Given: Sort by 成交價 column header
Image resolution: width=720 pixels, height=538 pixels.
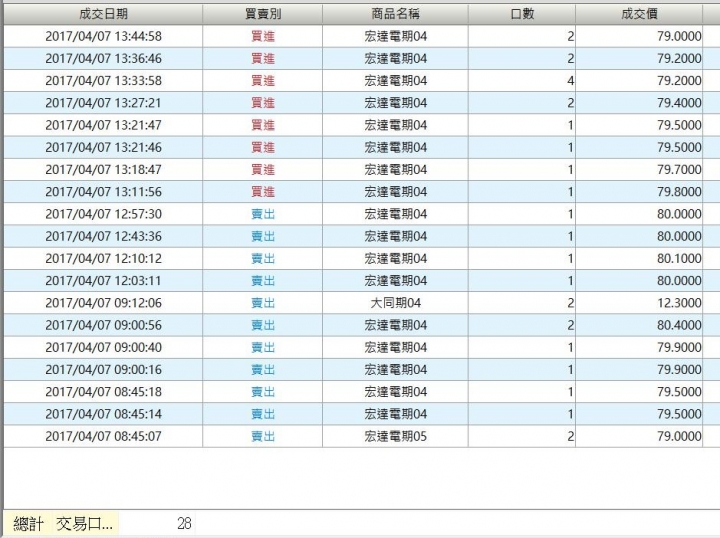Looking at the screenshot, I should pyautogui.click(x=639, y=14).
